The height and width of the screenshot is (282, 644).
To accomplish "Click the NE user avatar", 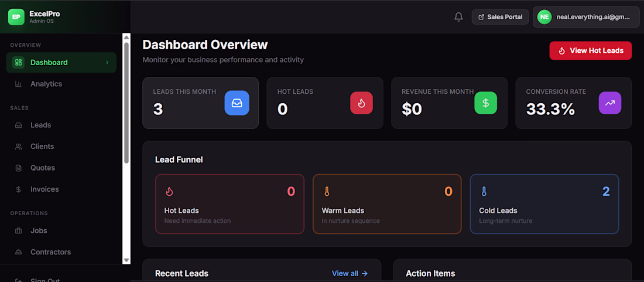I will [544, 17].
